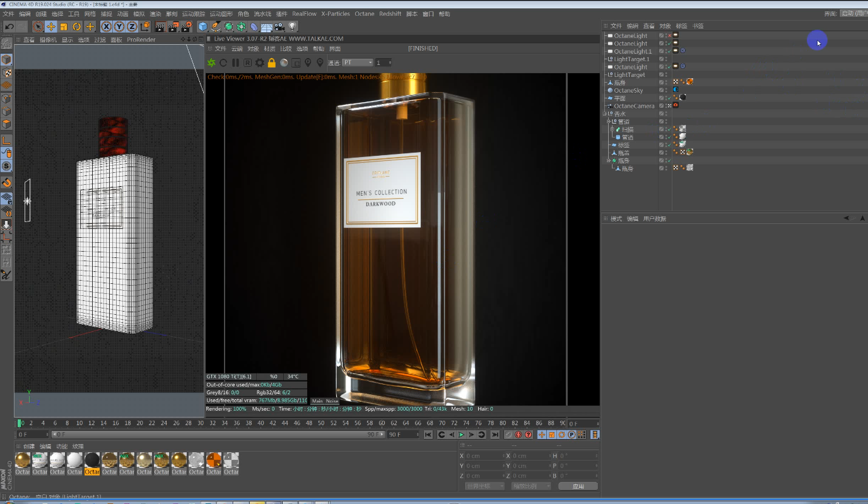The image size is (868, 504).
Task: Click the timeline range scrub bar
Action: click(218, 435)
